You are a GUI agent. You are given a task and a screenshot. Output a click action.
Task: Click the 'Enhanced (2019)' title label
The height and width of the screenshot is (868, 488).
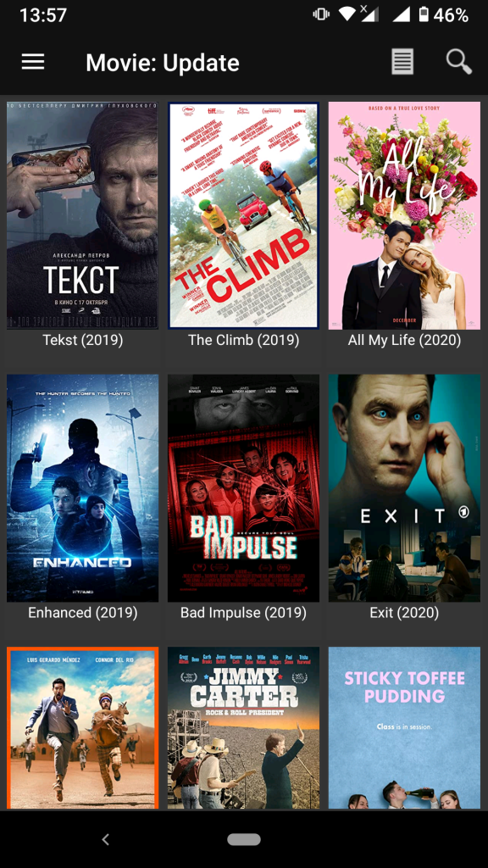click(83, 613)
